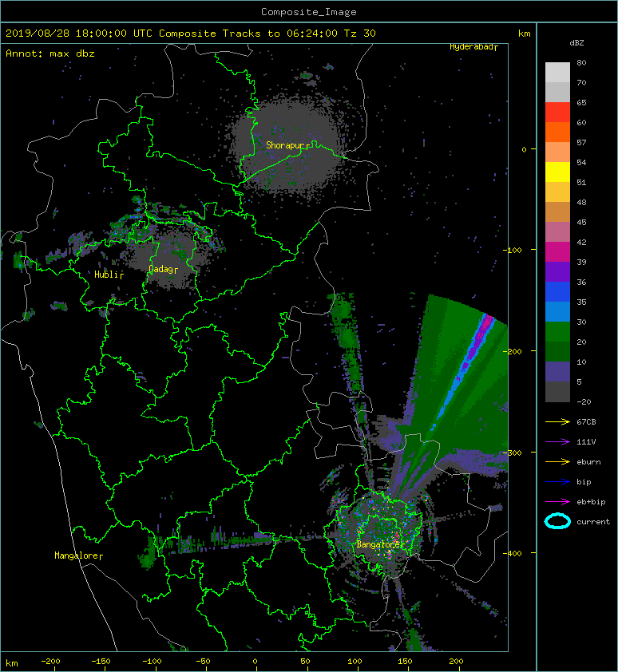This screenshot has height=672, width=618.
Task: Pick the magenta swatch between 42 and 39
Action: coord(557,252)
